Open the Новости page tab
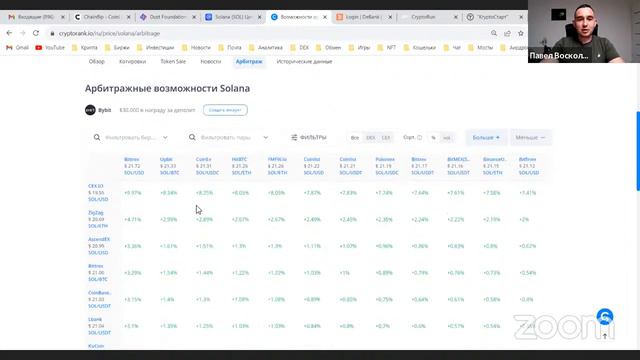 [211, 62]
